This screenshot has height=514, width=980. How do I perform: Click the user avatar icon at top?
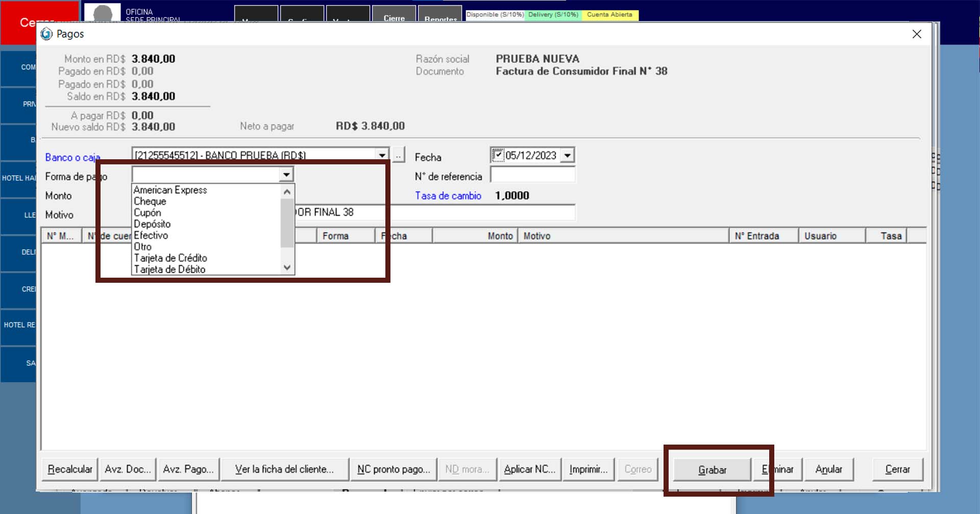click(x=103, y=13)
